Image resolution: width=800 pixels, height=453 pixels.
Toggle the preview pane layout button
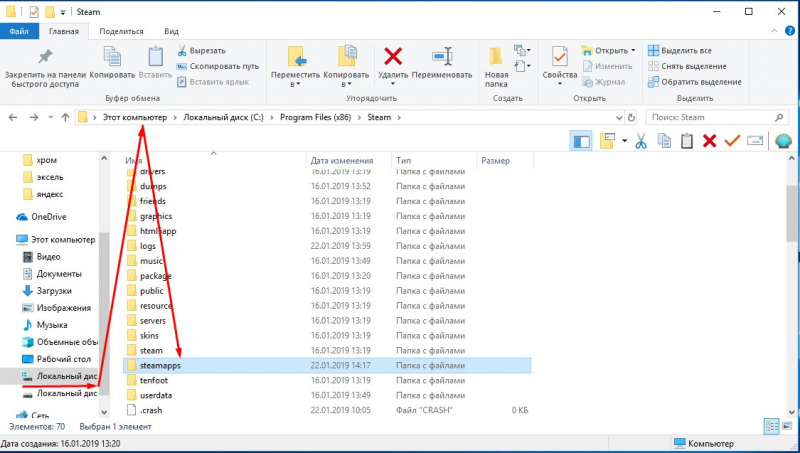[581, 141]
